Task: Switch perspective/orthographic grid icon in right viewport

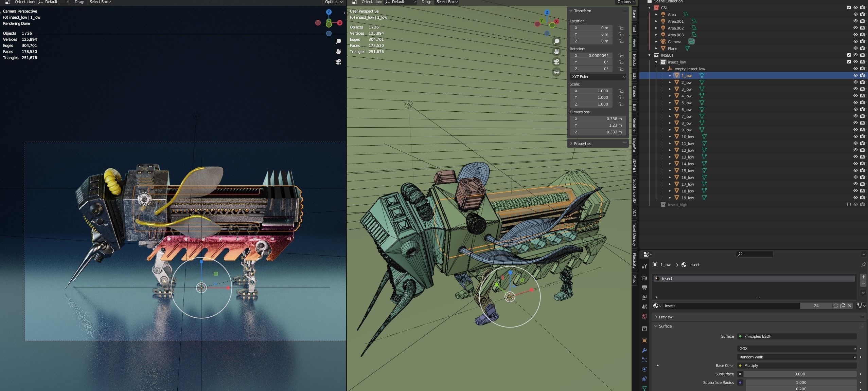Action: click(556, 72)
